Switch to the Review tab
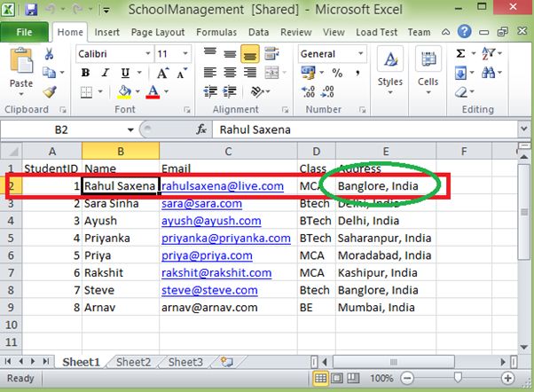Image resolution: width=534 pixels, height=392 pixels. (x=296, y=32)
